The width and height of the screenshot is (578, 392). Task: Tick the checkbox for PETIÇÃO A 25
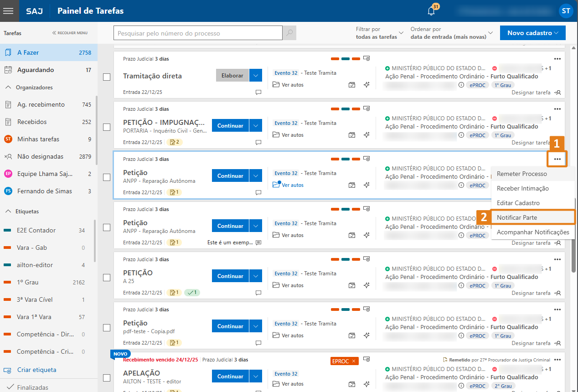[x=107, y=278]
